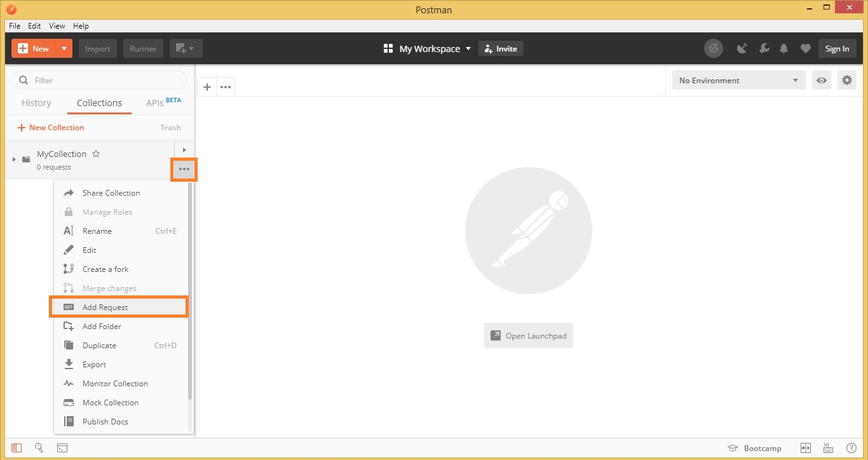The image size is (868, 460).
Task: Open the New button dropdown arrow
Action: point(63,48)
